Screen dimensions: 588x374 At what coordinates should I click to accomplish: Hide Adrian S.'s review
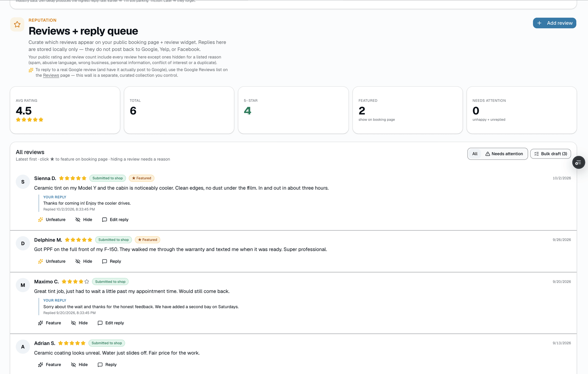pos(79,364)
